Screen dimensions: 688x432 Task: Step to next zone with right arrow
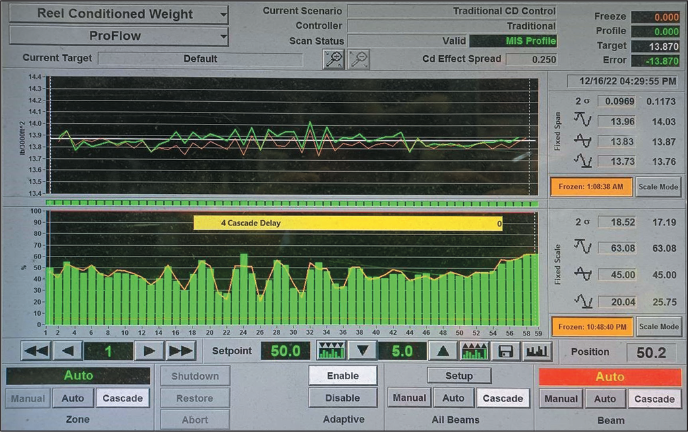(149, 351)
